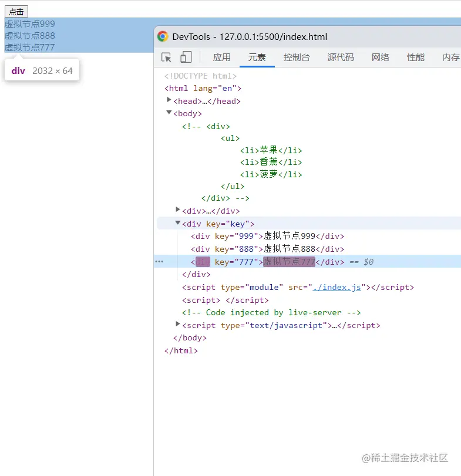Image resolution: width=461 pixels, height=476 pixels.
Task: Expand the script type="text/javascript" node
Action: click(178, 324)
